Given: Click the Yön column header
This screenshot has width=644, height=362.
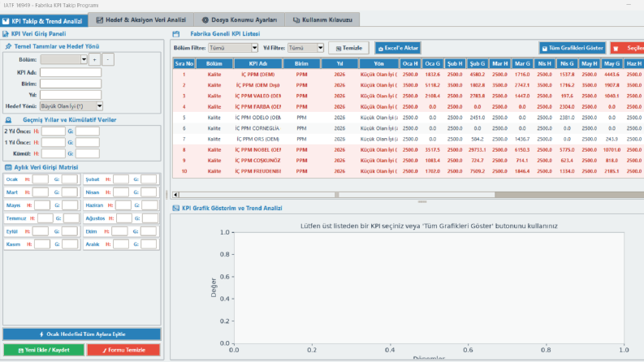Looking at the screenshot, I should 378,63.
